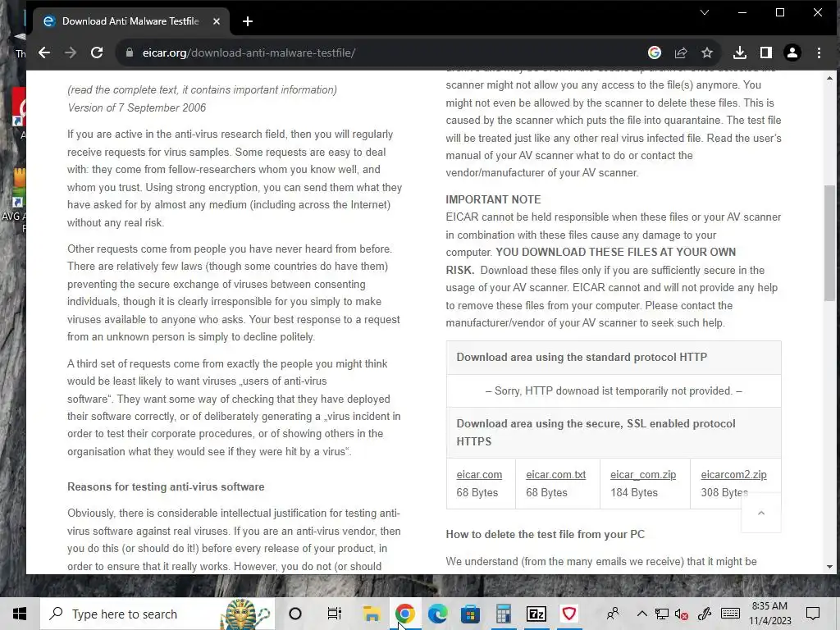
Task: Open Task View on taskbar
Action: tap(335, 614)
